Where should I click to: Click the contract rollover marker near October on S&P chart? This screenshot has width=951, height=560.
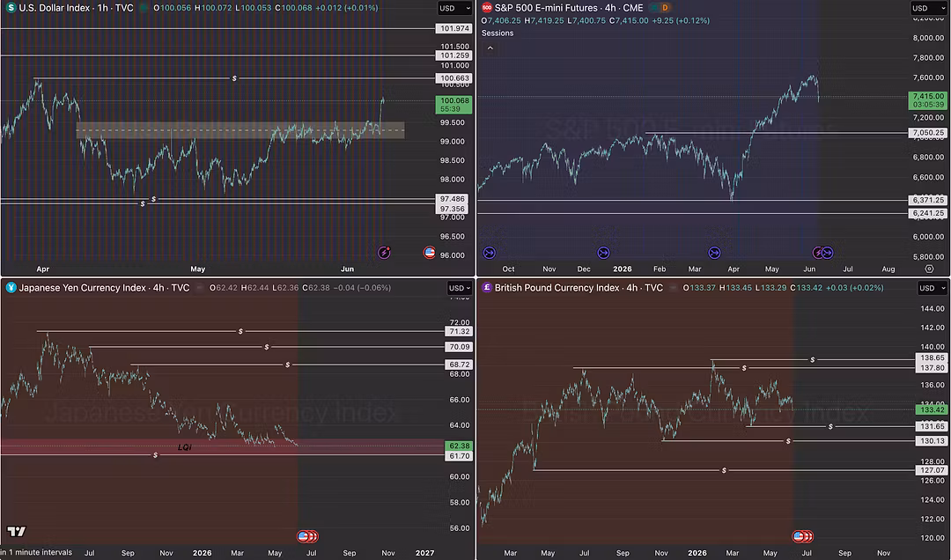coord(490,253)
